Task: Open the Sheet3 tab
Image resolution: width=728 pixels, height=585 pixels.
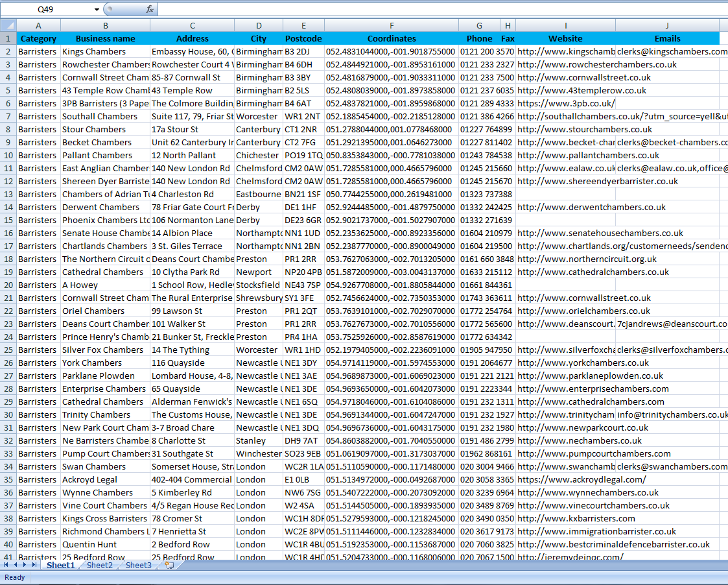Action: (138, 566)
